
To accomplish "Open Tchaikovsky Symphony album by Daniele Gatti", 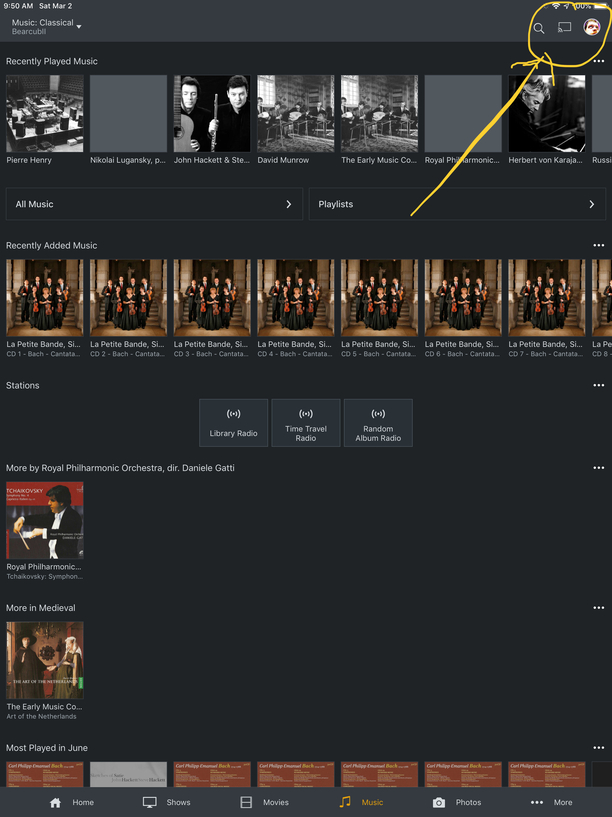I will pyautogui.click(x=45, y=520).
